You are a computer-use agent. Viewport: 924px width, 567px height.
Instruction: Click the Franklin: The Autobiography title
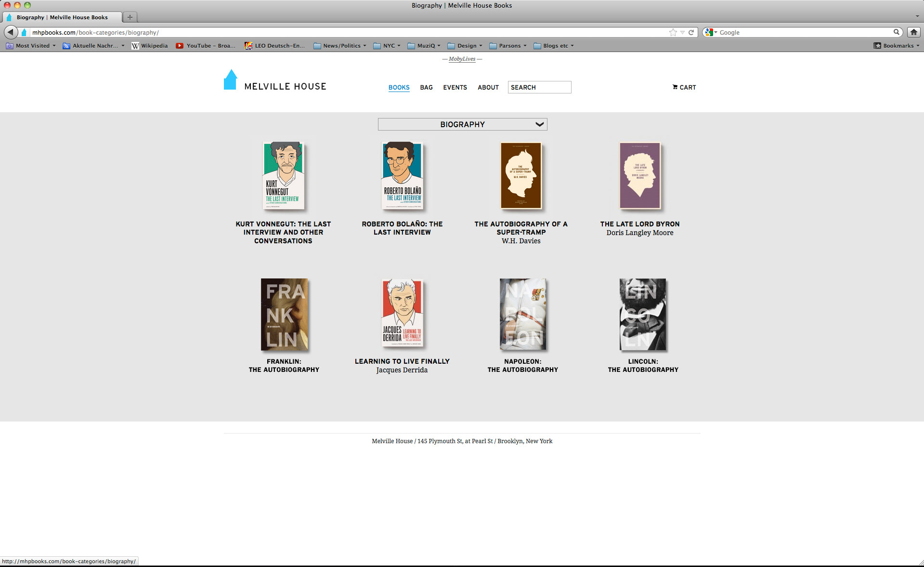coord(284,365)
